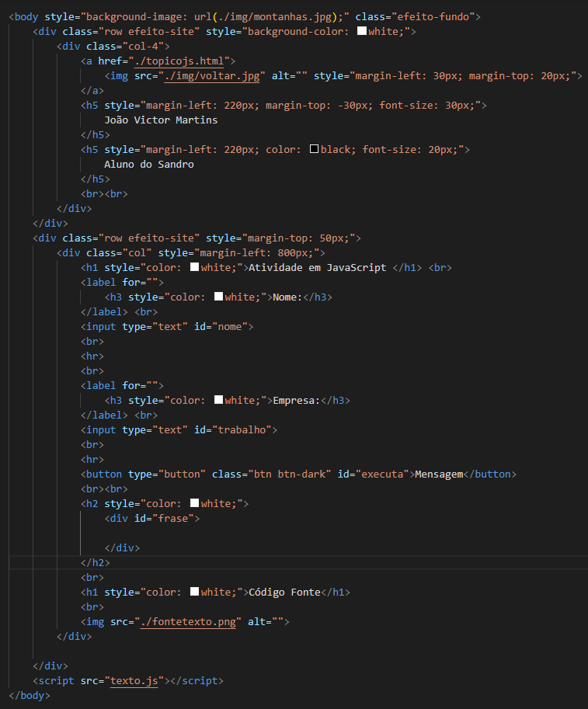Click the closing </h2> tag
The image size is (588, 709).
pyautogui.click(x=96, y=563)
